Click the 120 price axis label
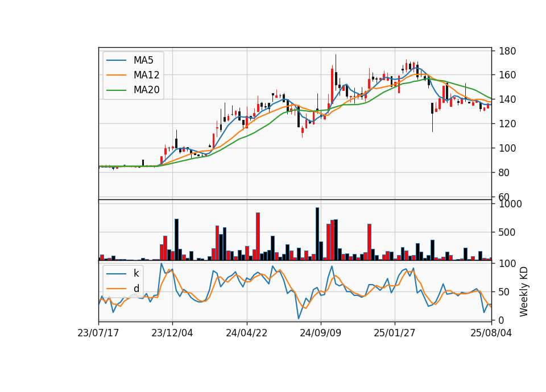The height and width of the screenshot is (392, 546). (x=507, y=124)
